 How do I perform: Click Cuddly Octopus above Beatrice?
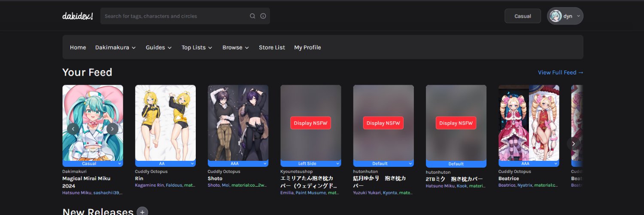pyautogui.click(x=515, y=172)
